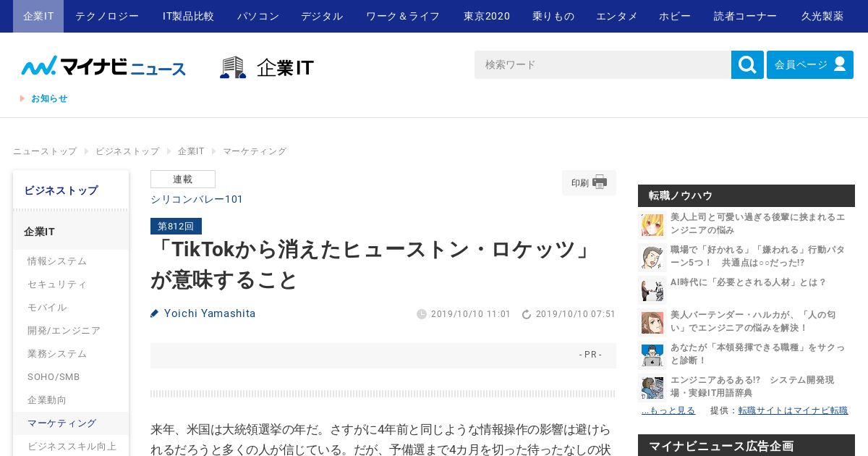Screen dimensions: 868x456
Task: Open 転職サイトはマイナビ転職 link
Action: point(793,410)
